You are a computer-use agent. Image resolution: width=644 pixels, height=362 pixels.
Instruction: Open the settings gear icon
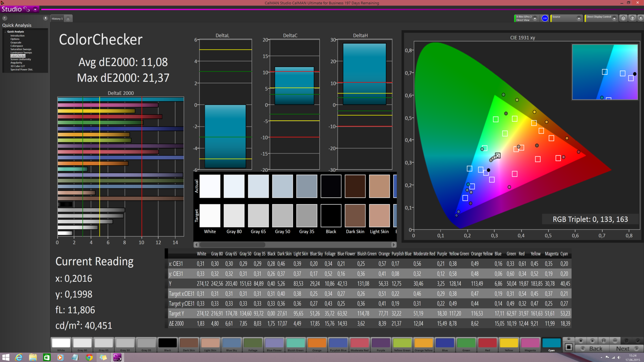tap(623, 18)
